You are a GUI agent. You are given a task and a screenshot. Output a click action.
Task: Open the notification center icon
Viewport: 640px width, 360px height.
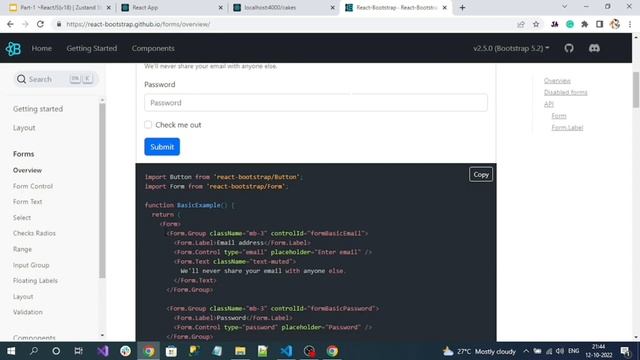click(625, 351)
